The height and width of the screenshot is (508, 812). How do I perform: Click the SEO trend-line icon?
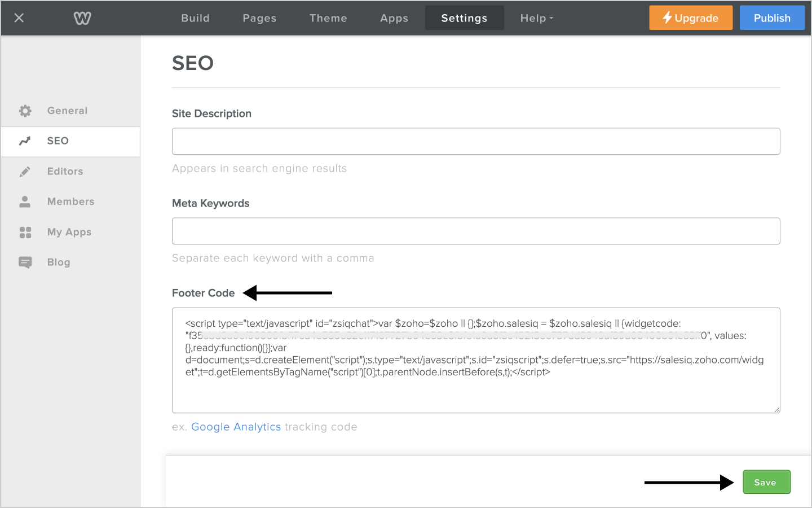[25, 141]
